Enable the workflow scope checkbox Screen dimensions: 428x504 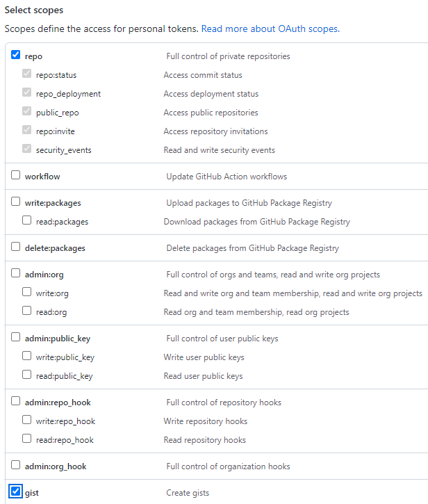tap(15, 175)
